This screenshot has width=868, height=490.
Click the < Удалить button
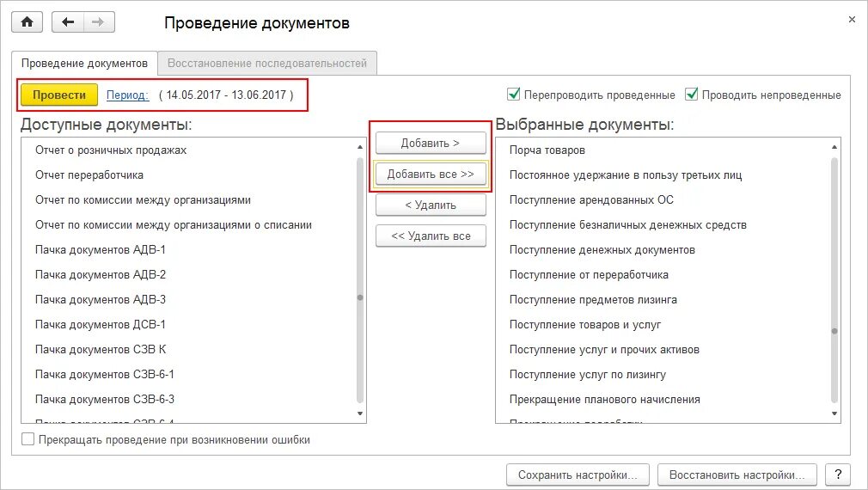point(431,205)
